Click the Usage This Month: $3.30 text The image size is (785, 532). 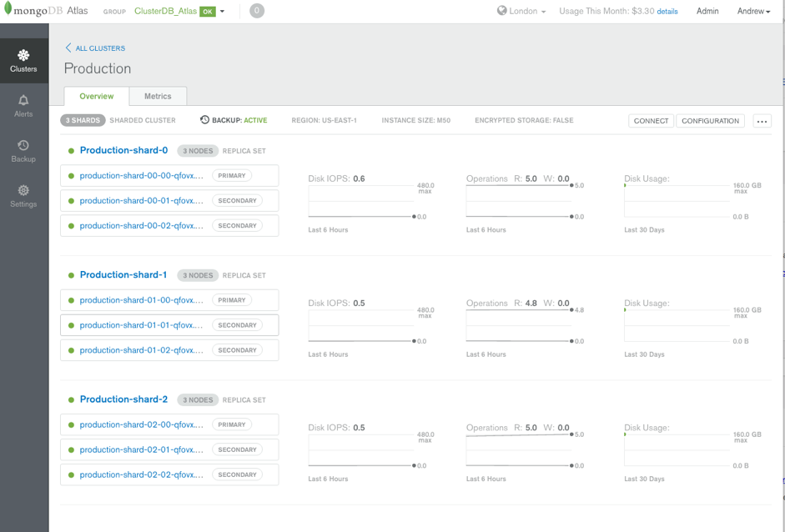606,11
